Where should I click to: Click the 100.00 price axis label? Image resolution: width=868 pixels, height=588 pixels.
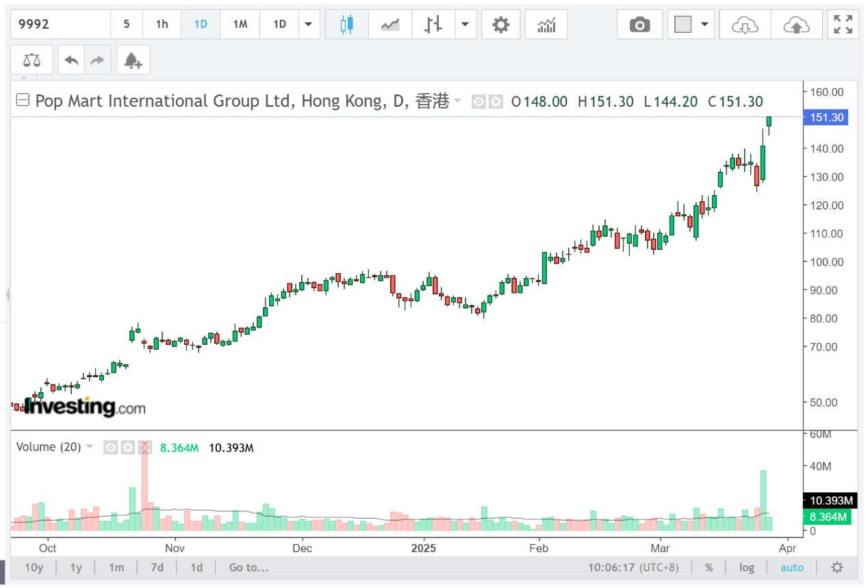click(x=826, y=261)
